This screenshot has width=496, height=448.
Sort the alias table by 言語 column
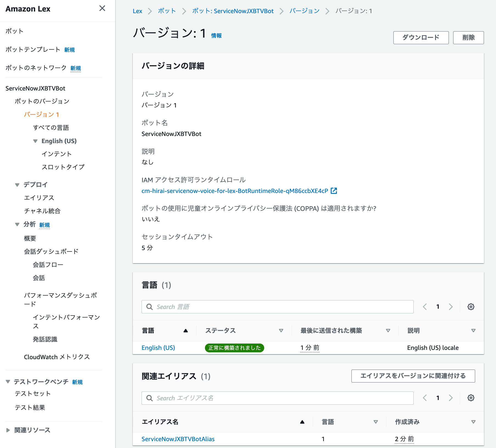(x=376, y=422)
